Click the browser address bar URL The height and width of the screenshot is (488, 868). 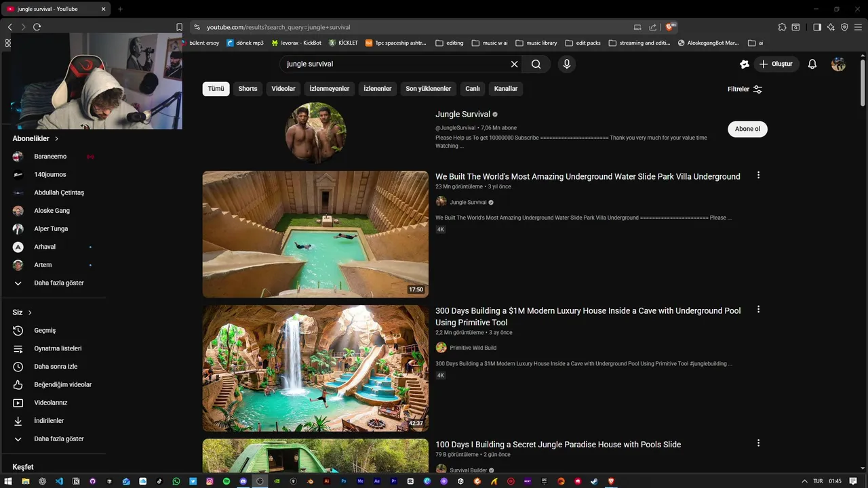278,27
